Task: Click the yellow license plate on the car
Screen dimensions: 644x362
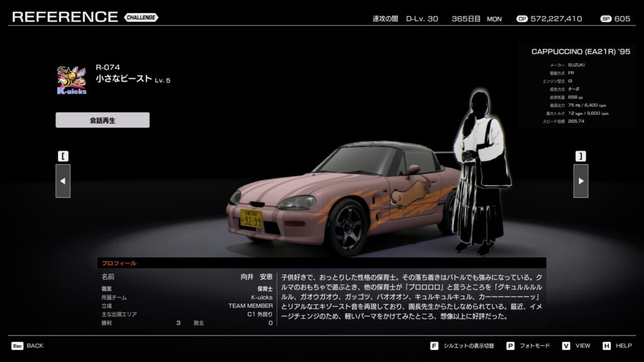Action: (252, 218)
